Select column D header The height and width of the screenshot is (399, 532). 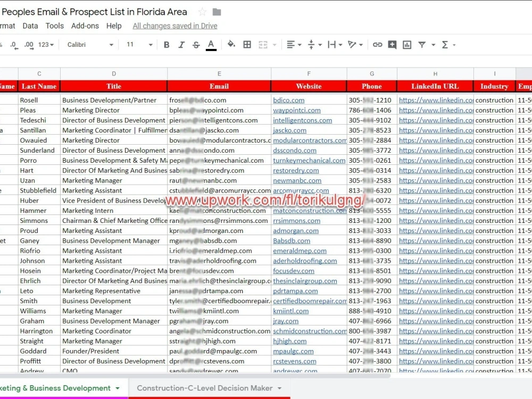(x=114, y=73)
